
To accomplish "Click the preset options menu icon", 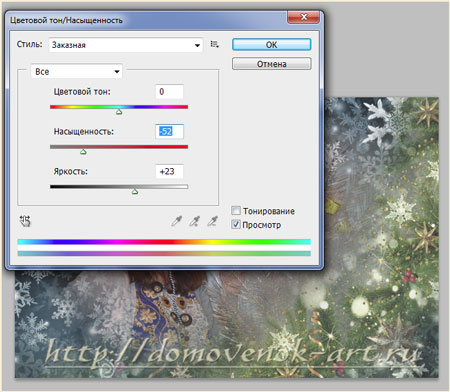I will pyautogui.click(x=215, y=44).
